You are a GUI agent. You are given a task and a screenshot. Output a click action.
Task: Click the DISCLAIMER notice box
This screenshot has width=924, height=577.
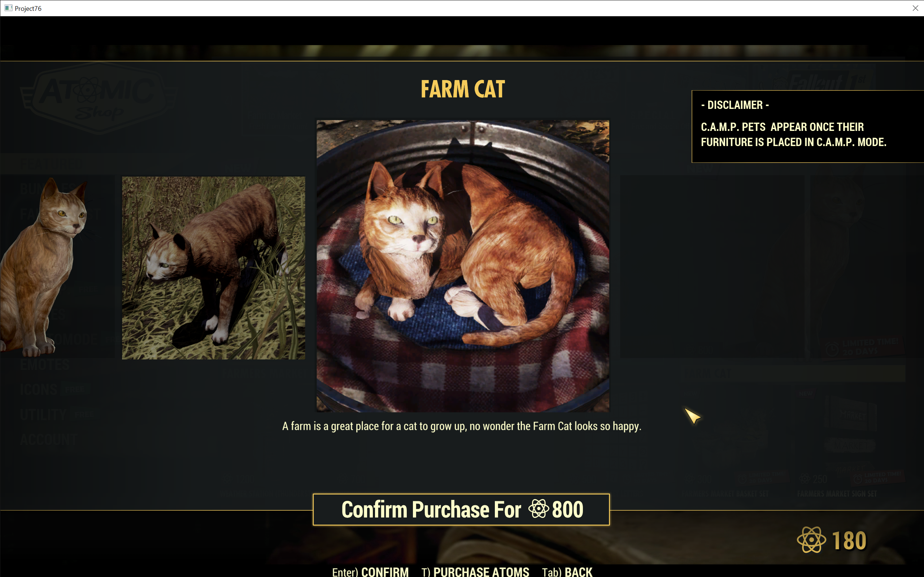click(x=807, y=126)
